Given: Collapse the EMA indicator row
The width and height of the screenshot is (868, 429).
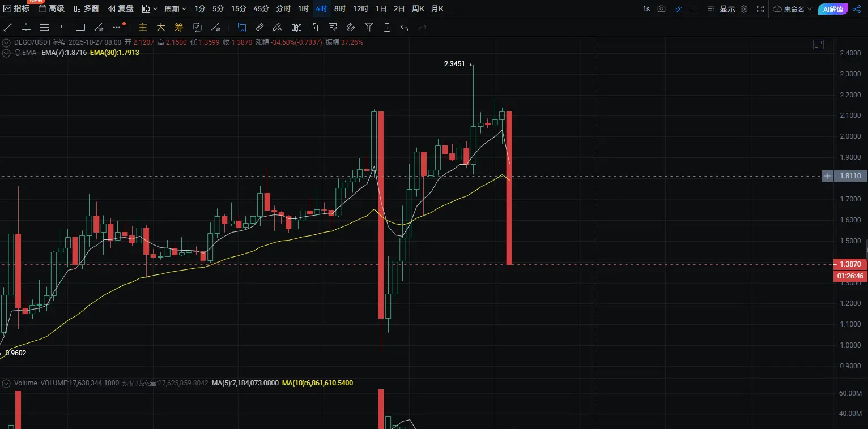Looking at the screenshot, I should (7, 52).
